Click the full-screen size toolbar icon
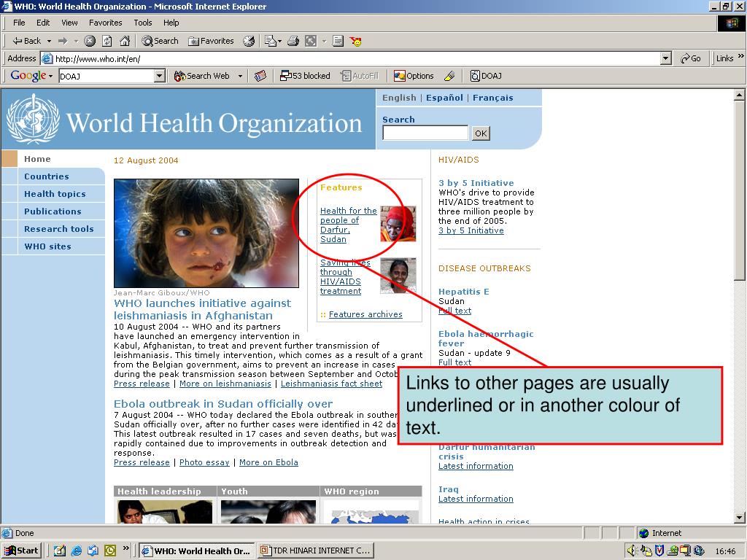 click(311, 41)
